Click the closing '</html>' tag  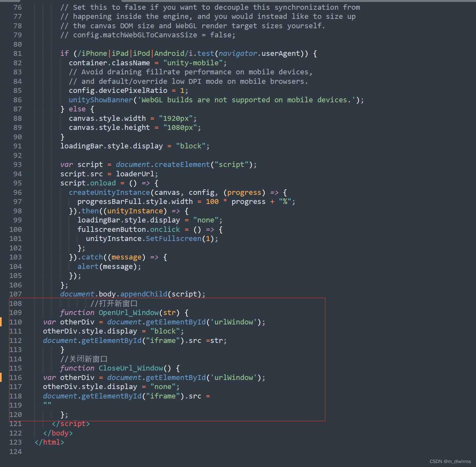pos(49,442)
